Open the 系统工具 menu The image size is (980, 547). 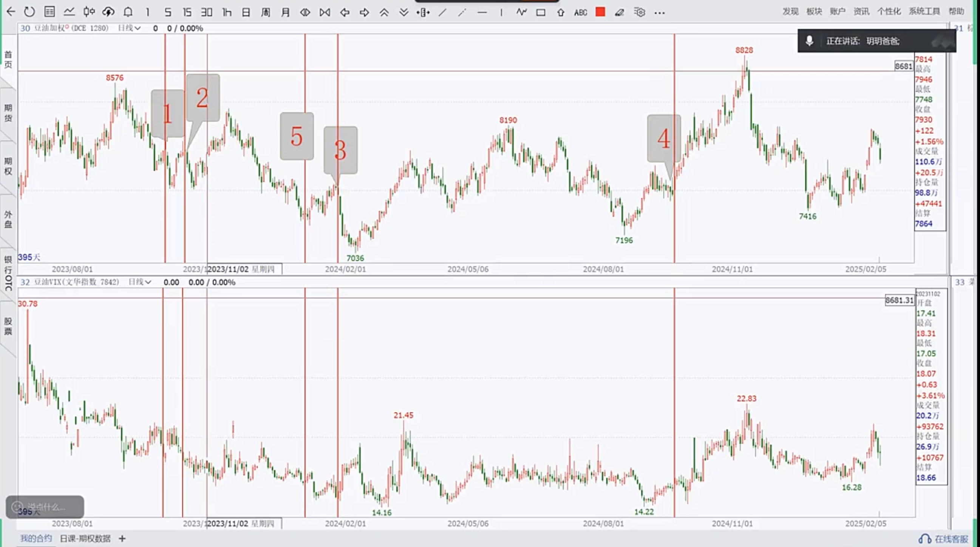924,11
